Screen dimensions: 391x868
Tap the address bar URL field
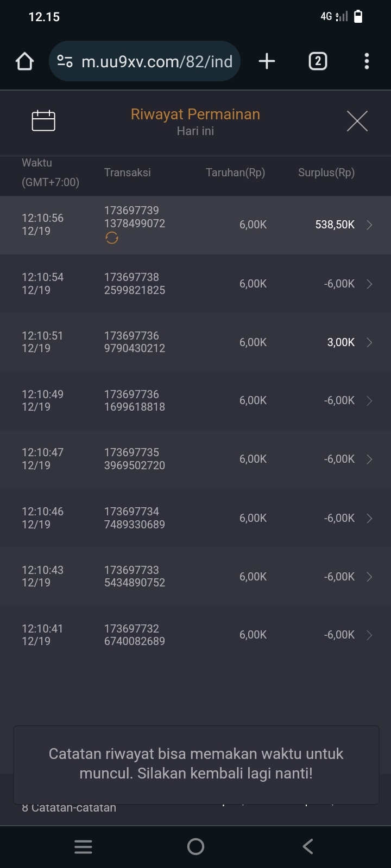coord(156,61)
